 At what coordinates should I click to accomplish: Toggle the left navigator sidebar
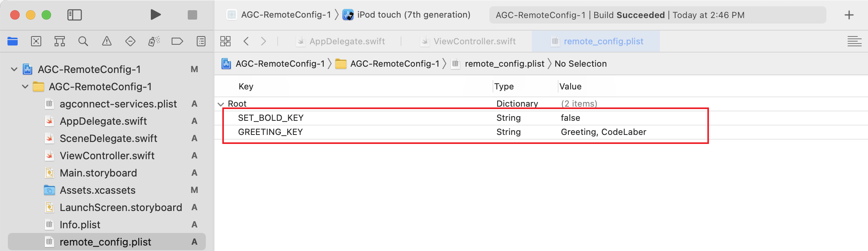click(75, 15)
